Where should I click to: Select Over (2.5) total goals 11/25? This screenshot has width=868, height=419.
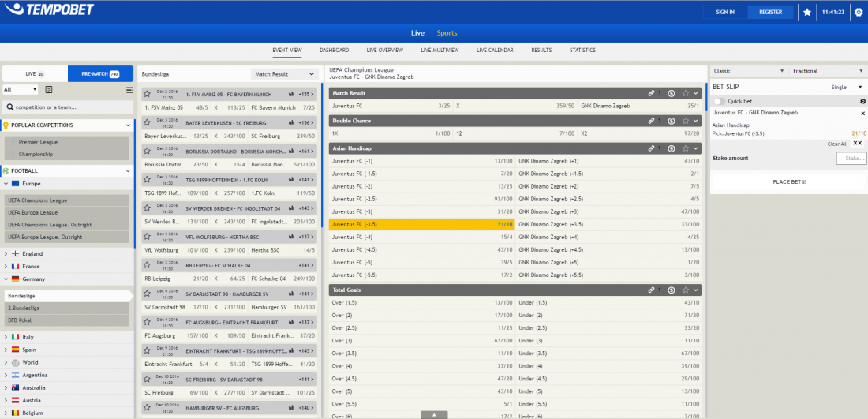(422, 327)
